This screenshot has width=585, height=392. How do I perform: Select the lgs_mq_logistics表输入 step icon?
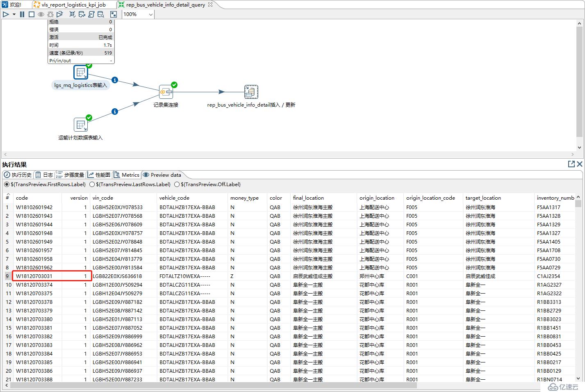[81, 72]
